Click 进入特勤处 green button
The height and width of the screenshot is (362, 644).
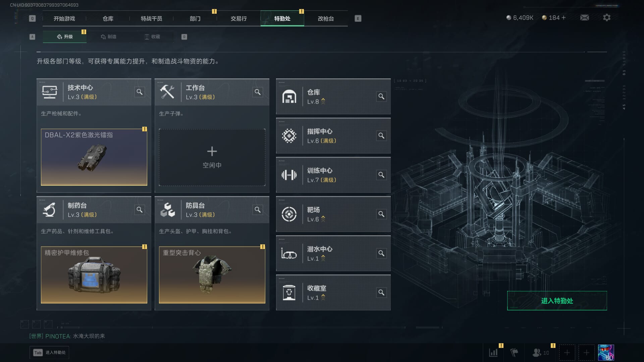coord(557,301)
